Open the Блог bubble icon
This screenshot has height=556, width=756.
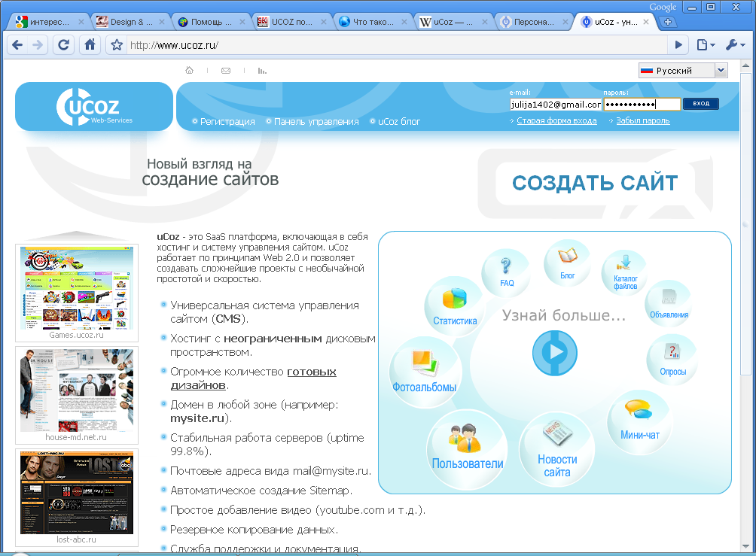(568, 263)
